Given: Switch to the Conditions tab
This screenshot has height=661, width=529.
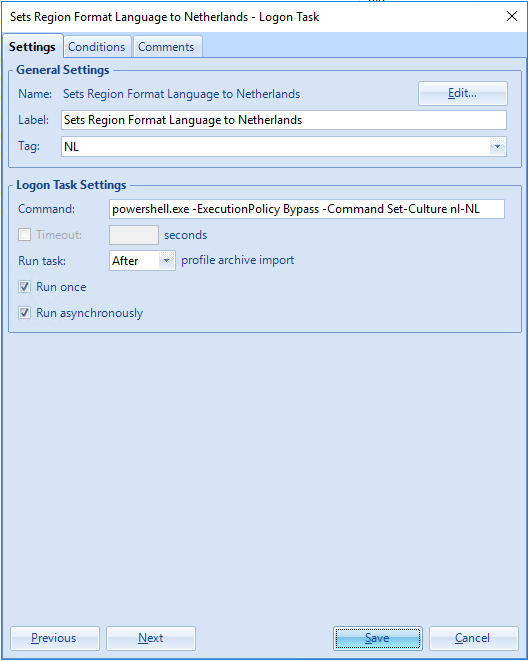Looking at the screenshot, I should pos(97,46).
